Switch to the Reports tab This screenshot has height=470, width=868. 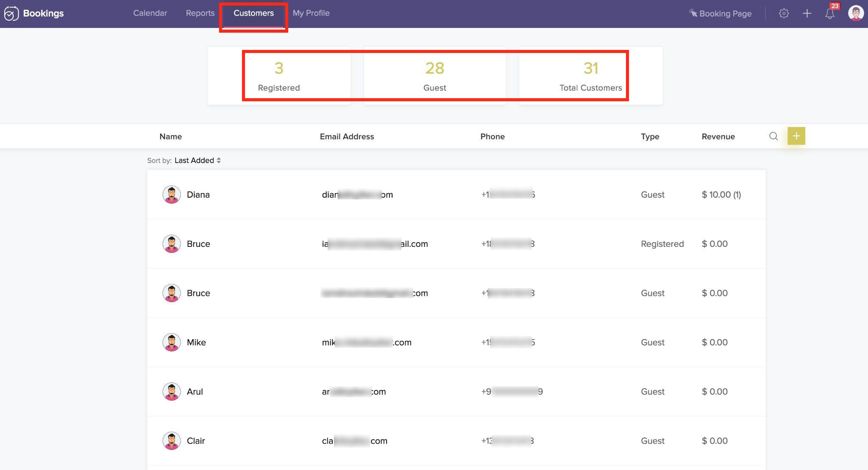(200, 13)
